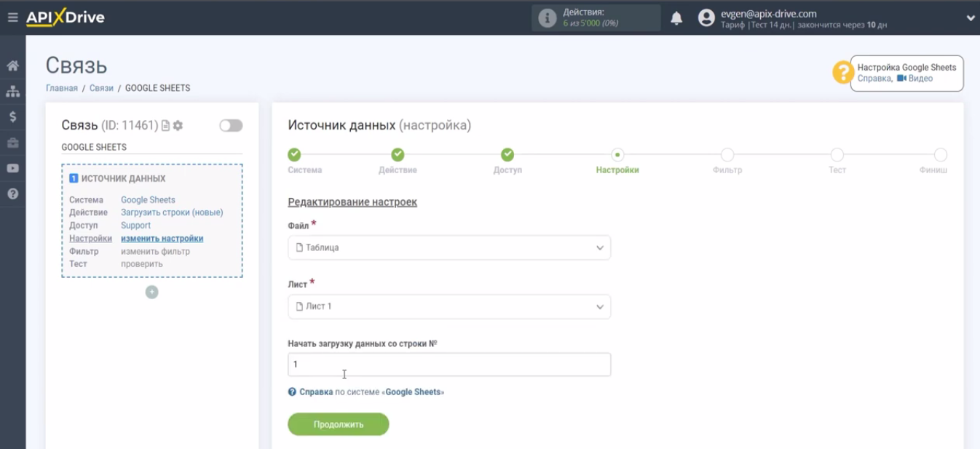Click Загрузить строки (новые) action link
Image resolution: width=980 pixels, height=449 pixels.
point(172,212)
